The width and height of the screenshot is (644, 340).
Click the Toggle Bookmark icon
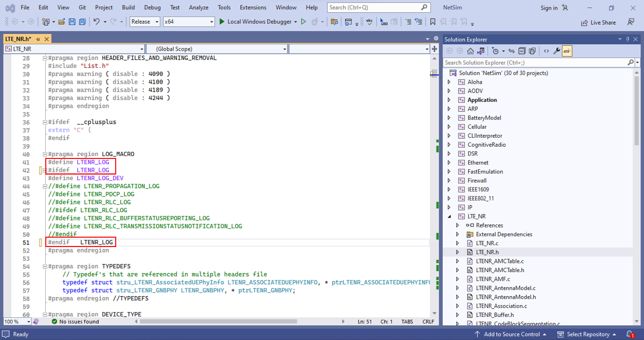point(432,22)
